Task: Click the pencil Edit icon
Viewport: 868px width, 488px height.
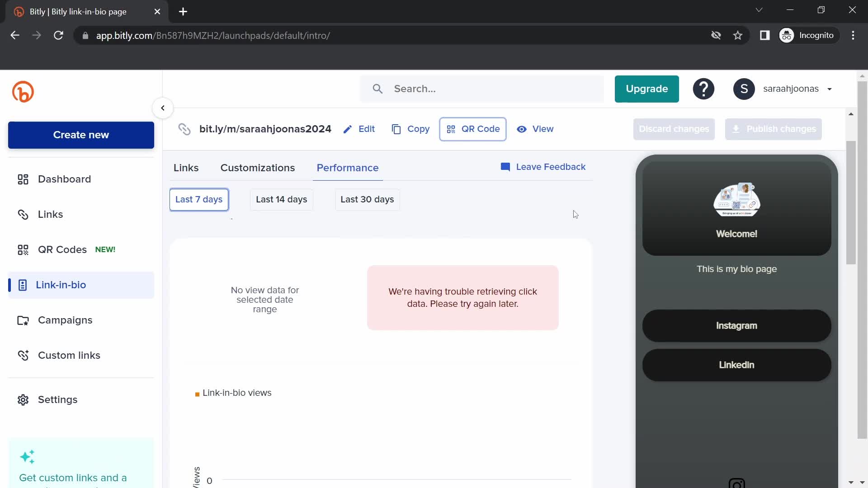Action: pyautogui.click(x=348, y=129)
